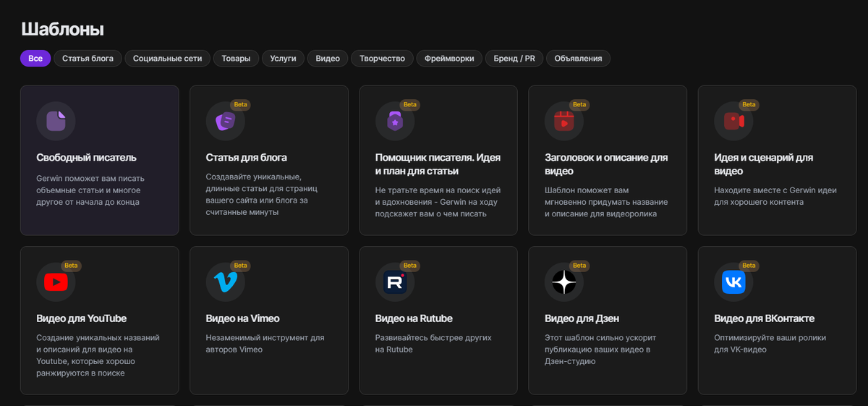Click the Шаблоны page heading

point(62,30)
